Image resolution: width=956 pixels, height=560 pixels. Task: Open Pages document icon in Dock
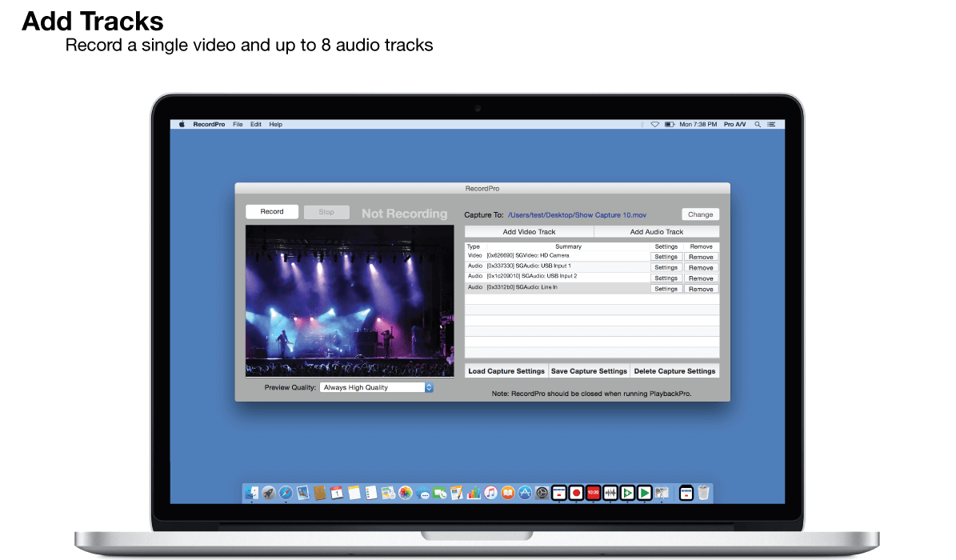coord(457,492)
